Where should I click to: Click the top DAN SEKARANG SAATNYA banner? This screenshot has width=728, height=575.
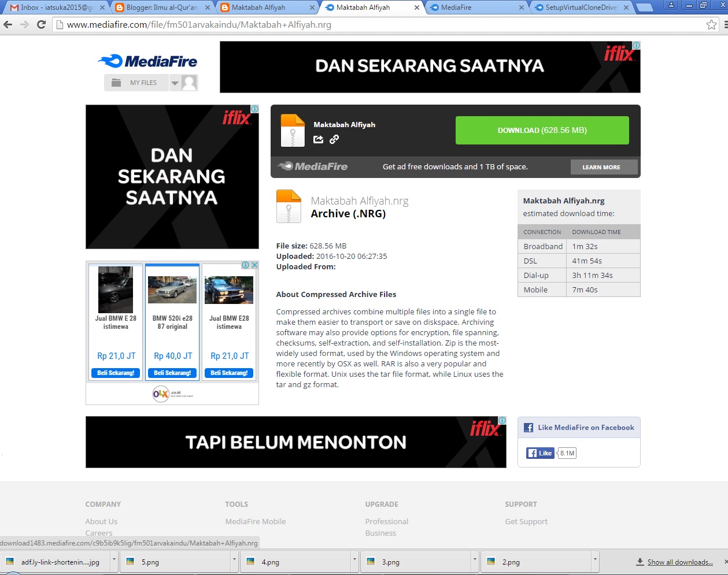coord(430,66)
